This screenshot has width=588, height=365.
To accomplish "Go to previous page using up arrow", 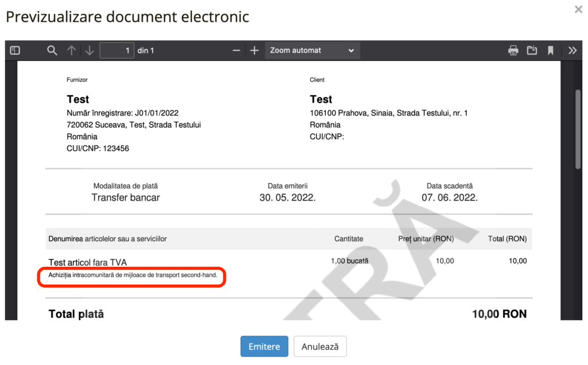I will click(x=71, y=51).
